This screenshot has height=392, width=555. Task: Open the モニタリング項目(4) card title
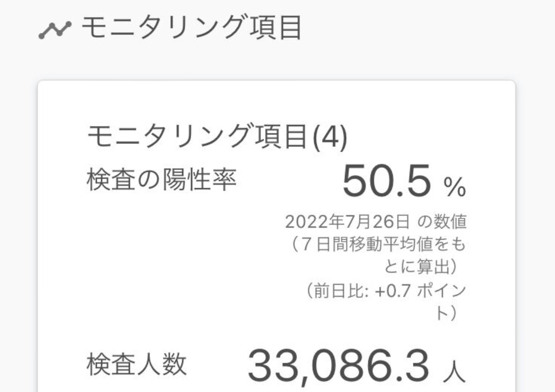pos(217,136)
